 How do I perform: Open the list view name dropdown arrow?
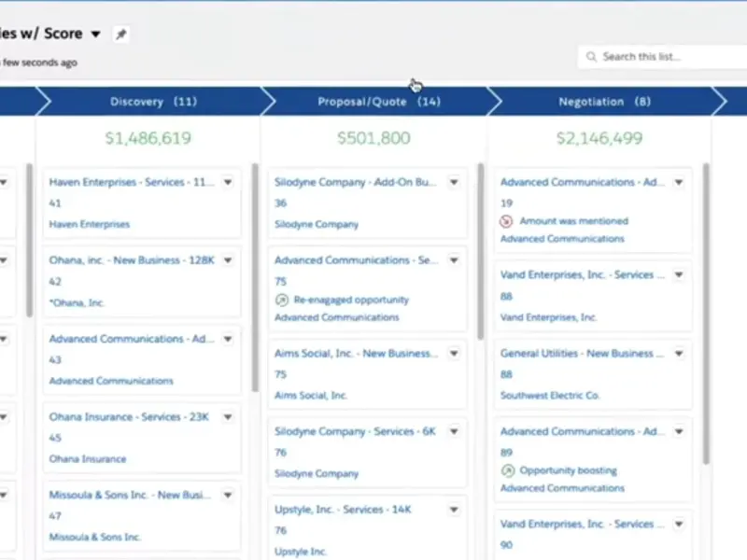[95, 35]
